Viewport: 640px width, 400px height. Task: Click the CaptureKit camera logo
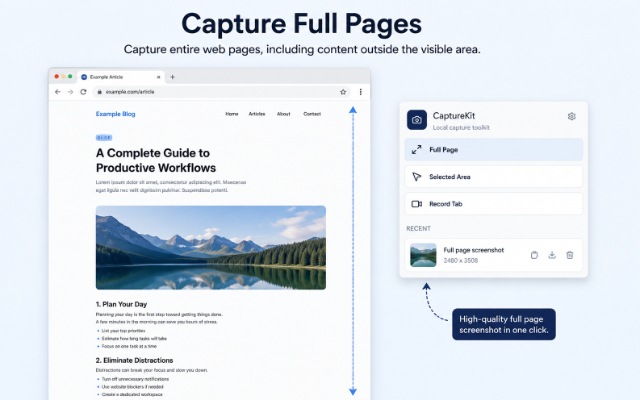tap(417, 120)
